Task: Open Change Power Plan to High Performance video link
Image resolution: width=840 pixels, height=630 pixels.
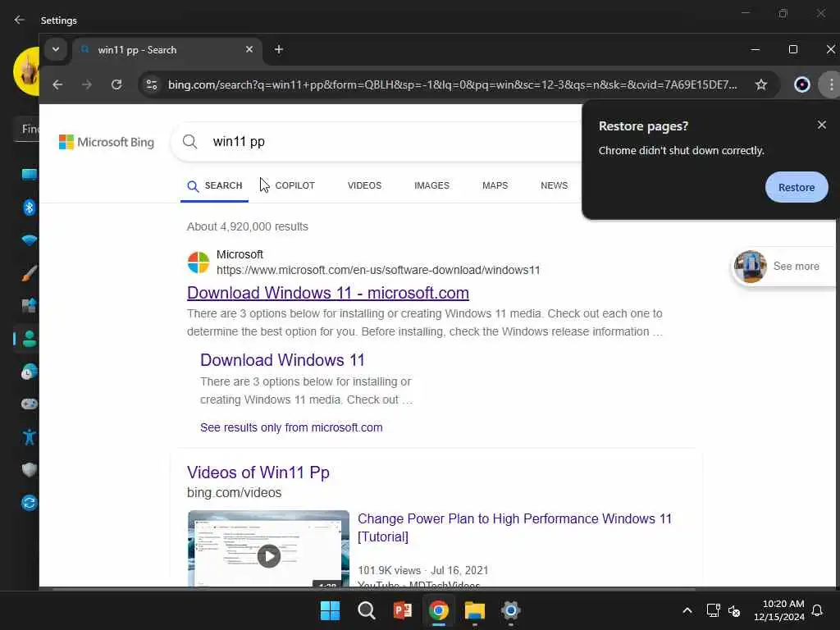Action: click(514, 527)
